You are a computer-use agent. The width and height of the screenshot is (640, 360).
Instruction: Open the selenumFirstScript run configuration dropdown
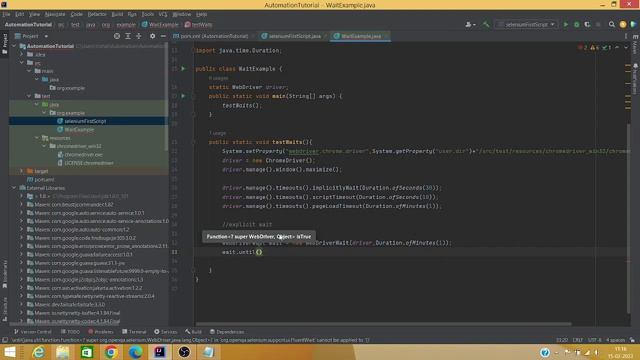[x=527, y=24]
